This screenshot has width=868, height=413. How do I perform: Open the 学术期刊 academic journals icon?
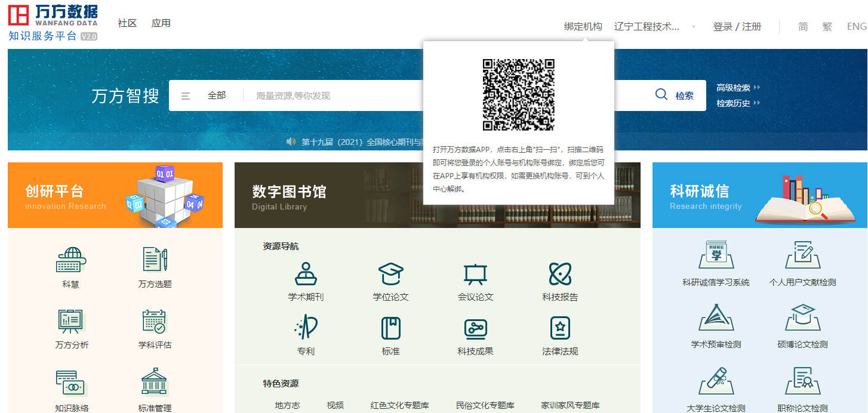tap(306, 275)
